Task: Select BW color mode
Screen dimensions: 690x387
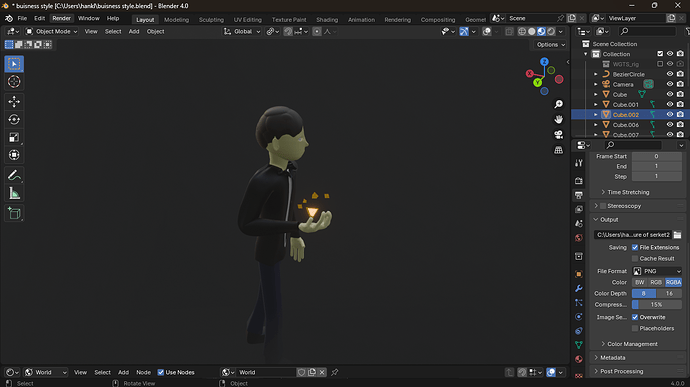Action: pos(640,282)
